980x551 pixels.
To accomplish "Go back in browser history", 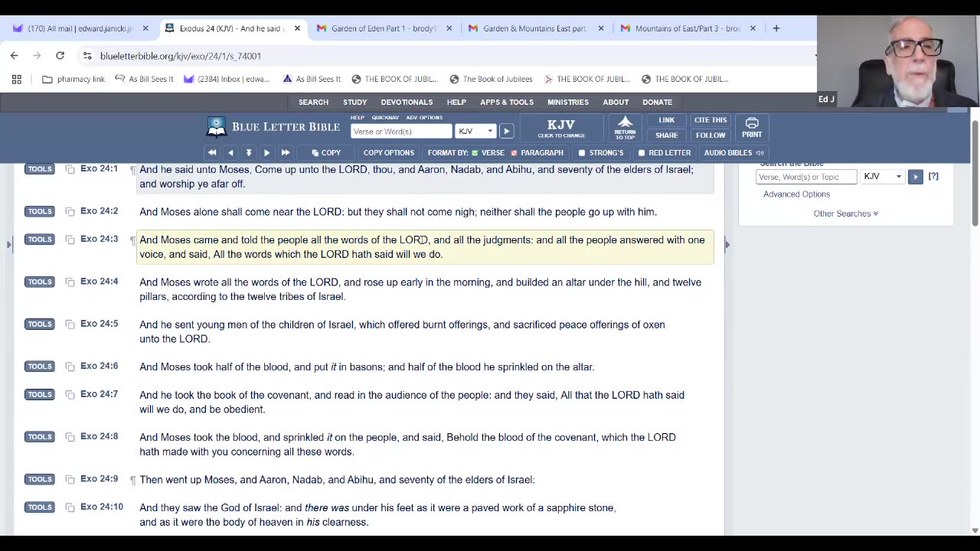I will (x=14, y=56).
